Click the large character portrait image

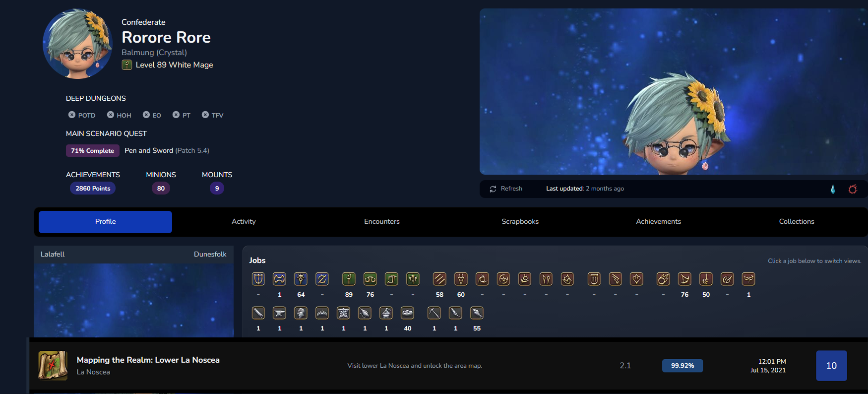pos(674,91)
